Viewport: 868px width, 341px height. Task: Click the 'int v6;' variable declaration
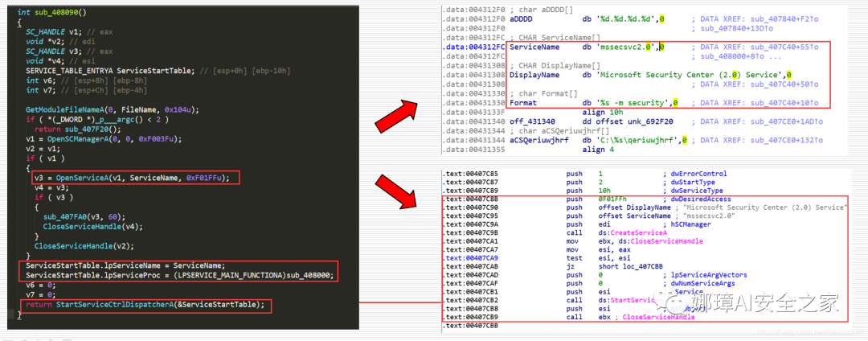[x=86, y=82]
